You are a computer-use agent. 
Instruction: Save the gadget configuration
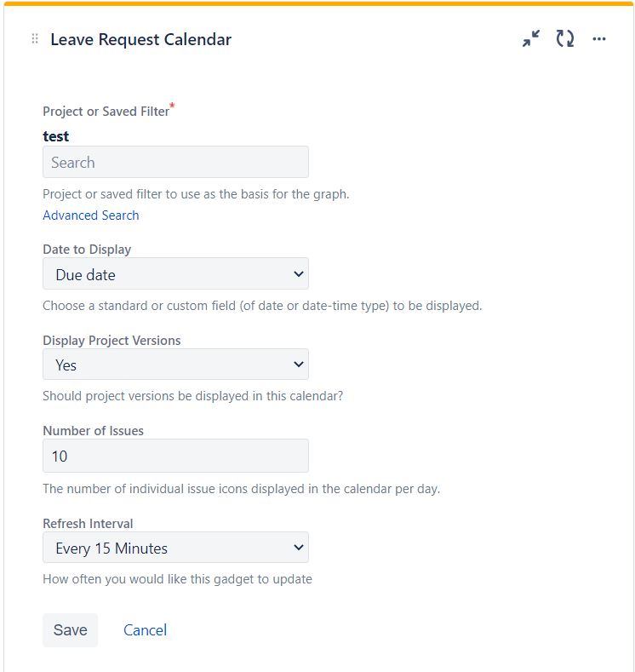tap(70, 630)
